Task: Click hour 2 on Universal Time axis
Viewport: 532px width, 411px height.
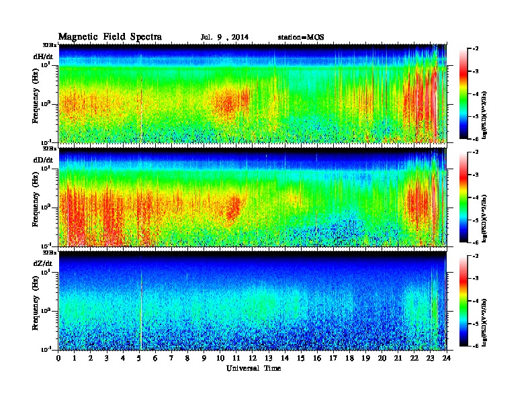Action: point(91,359)
